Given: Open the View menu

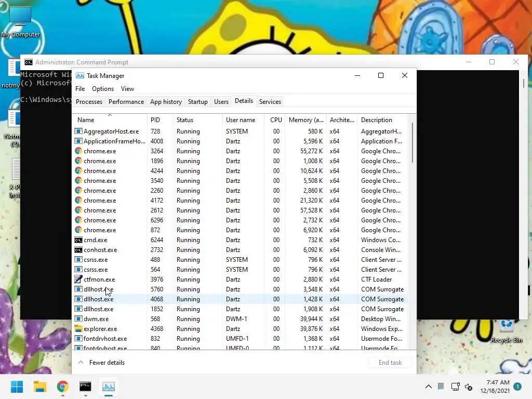Looking at the screenshot, I should 127,88.
